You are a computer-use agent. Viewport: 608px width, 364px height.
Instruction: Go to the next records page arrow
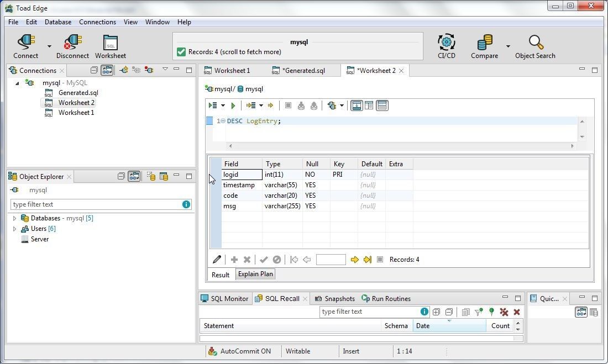tap(354, 260)
